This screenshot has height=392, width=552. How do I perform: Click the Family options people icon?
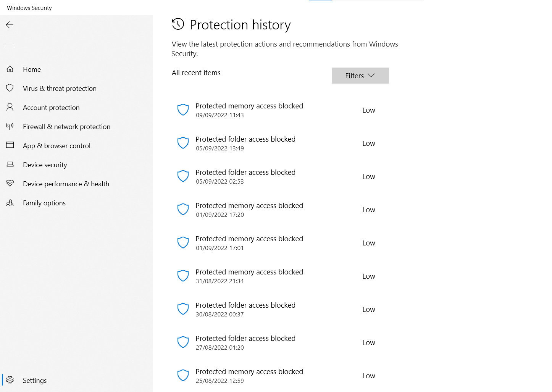coord(10,203)
